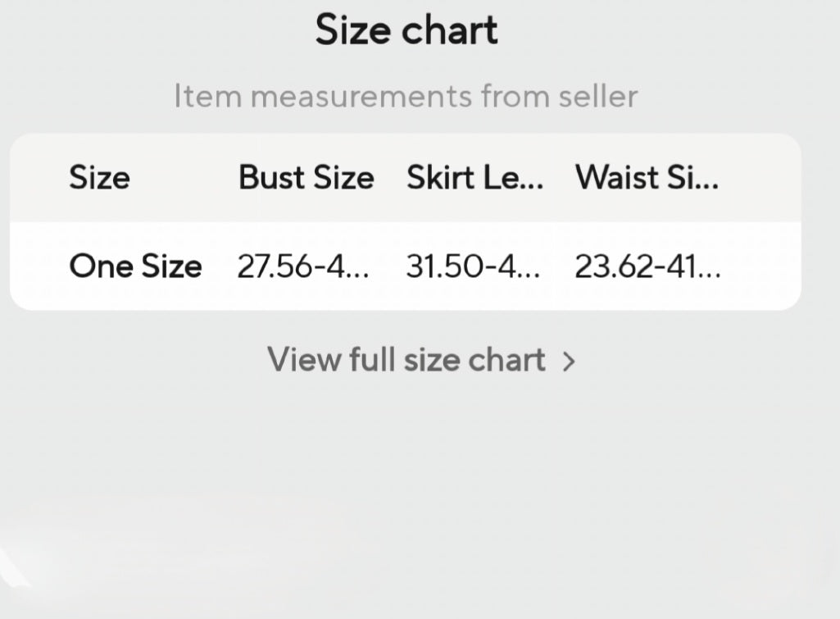840x619 pixels.
Task: Tap the 31.50-4... skirt length value
Action: [473, 266]
